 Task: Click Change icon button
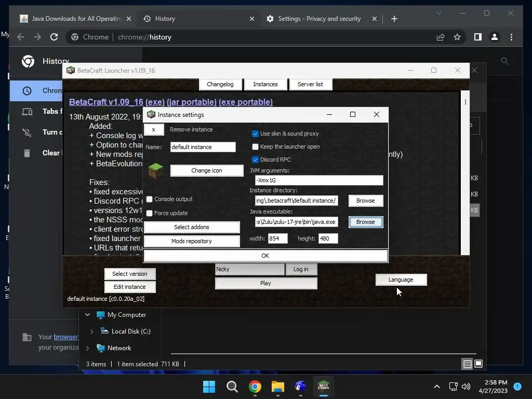pos(207,170)
